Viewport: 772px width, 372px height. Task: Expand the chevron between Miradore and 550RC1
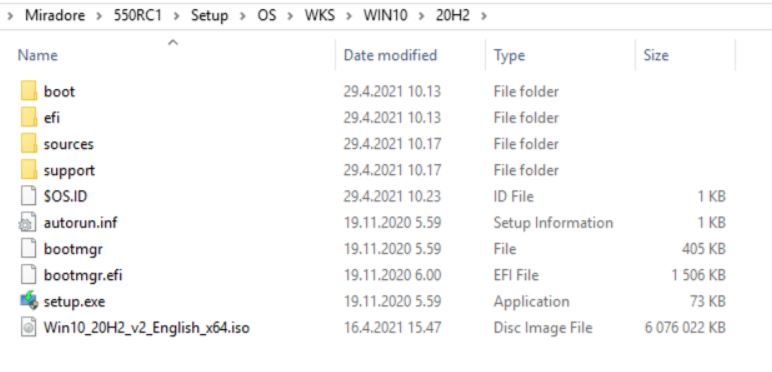point(100,16)
